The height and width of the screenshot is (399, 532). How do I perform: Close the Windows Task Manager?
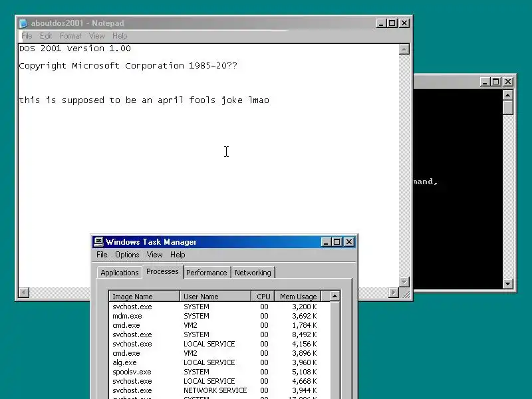click(x=348, y=242)
